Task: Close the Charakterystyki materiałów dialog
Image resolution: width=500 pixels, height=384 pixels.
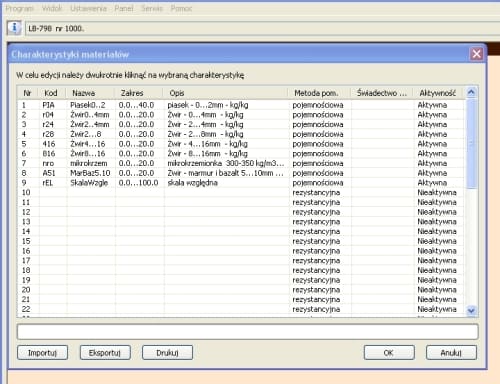Action: 476,54
